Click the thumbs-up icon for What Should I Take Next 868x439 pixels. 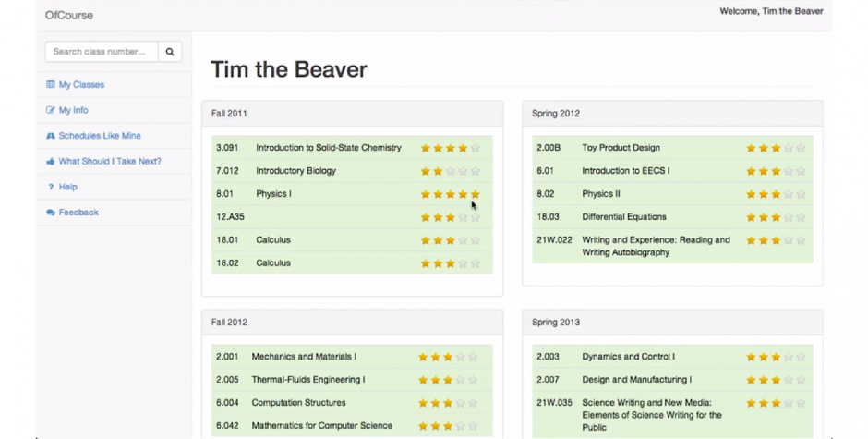51,162
